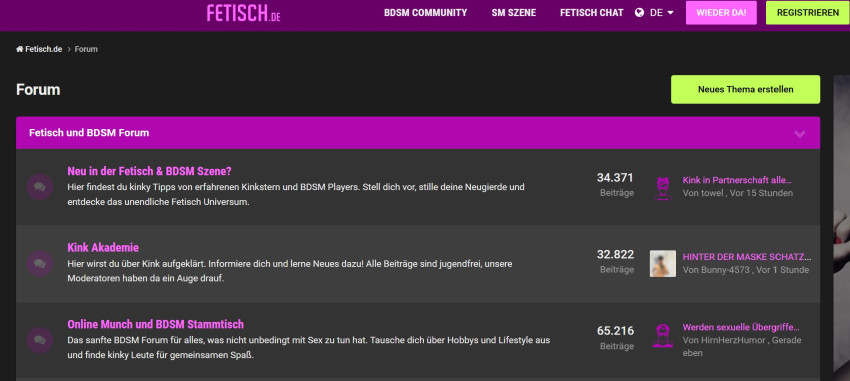The width and height of the screenshot is (850, 381).
Task: Click the Forum breadcrumb text
Action: [86, 49]
